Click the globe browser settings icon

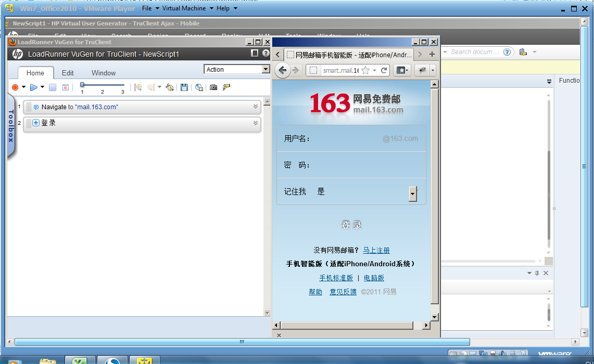point(199,87)
